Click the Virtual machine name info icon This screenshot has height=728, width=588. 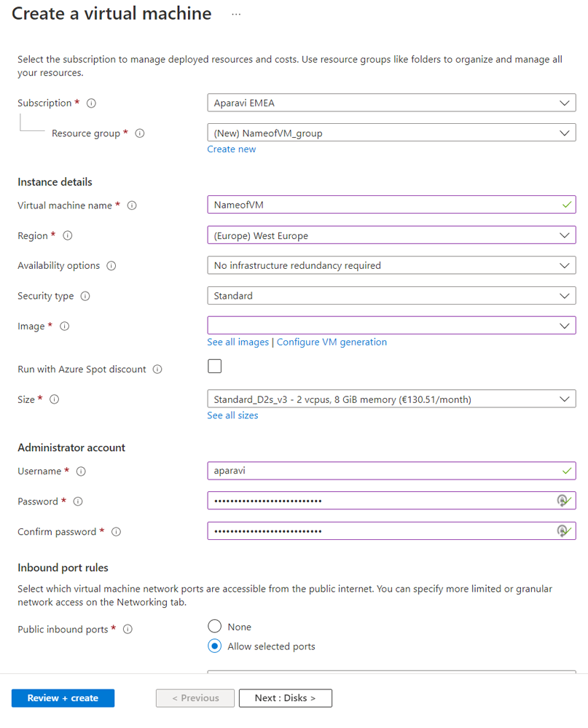[132, 206]
